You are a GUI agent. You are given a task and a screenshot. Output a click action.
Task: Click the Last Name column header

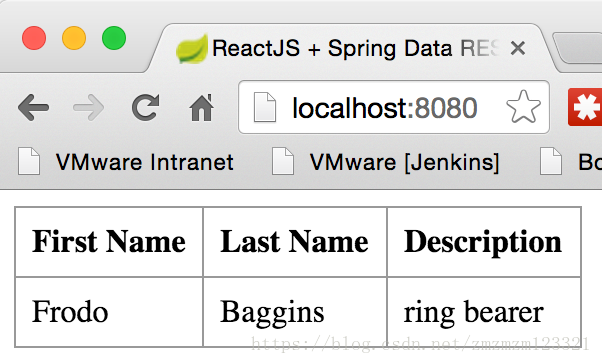click(295, 242)
